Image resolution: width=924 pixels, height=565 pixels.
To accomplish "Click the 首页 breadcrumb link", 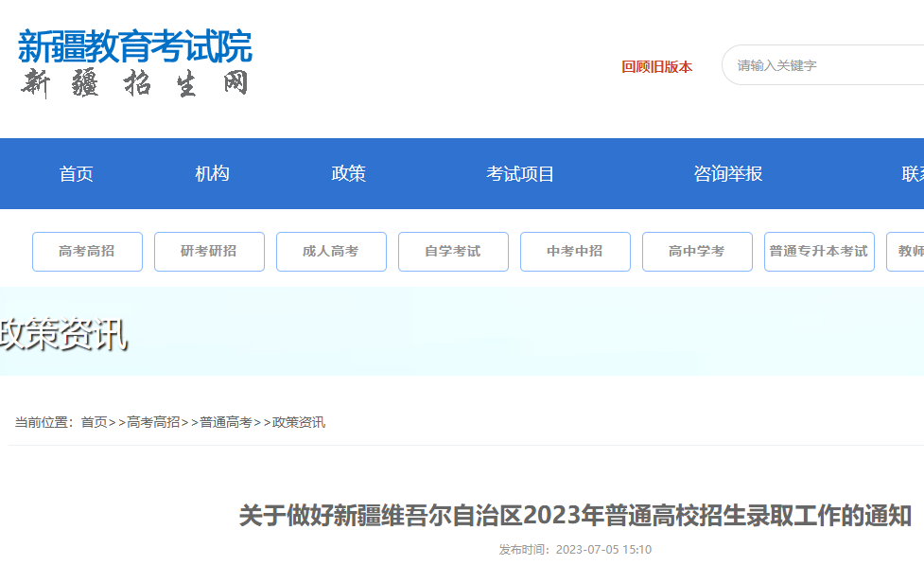I will click(x=94, y=422).
